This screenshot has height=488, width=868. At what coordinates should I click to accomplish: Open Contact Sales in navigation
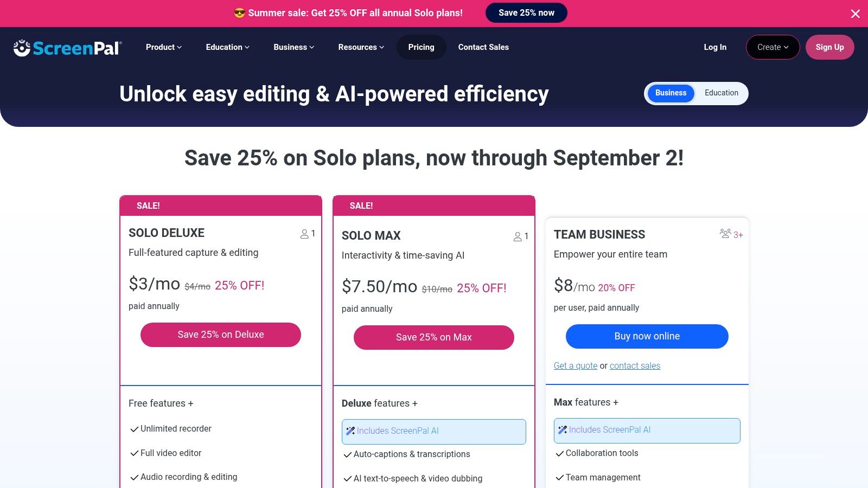tap(483, 47)
